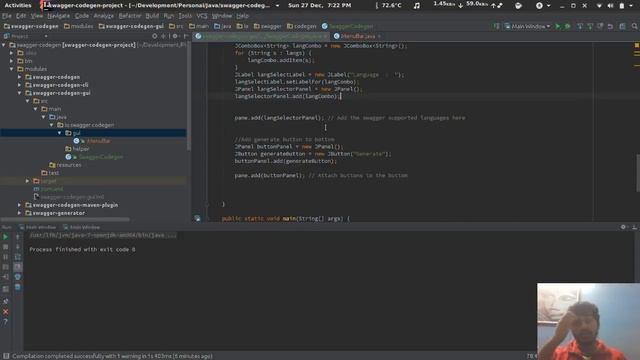Click the date and time clock in top bar
The image size is (640, 360).
coord(319,6)
